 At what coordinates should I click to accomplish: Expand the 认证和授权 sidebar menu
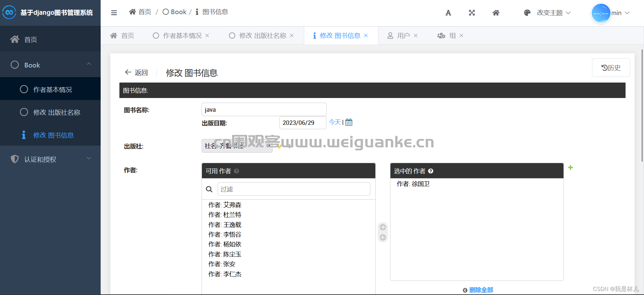pos(50,159)
